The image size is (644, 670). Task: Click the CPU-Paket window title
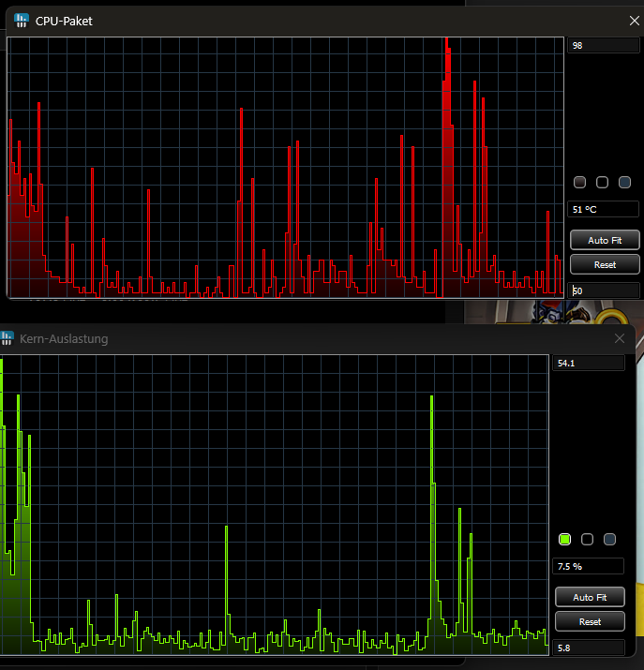tap(64, 21)
